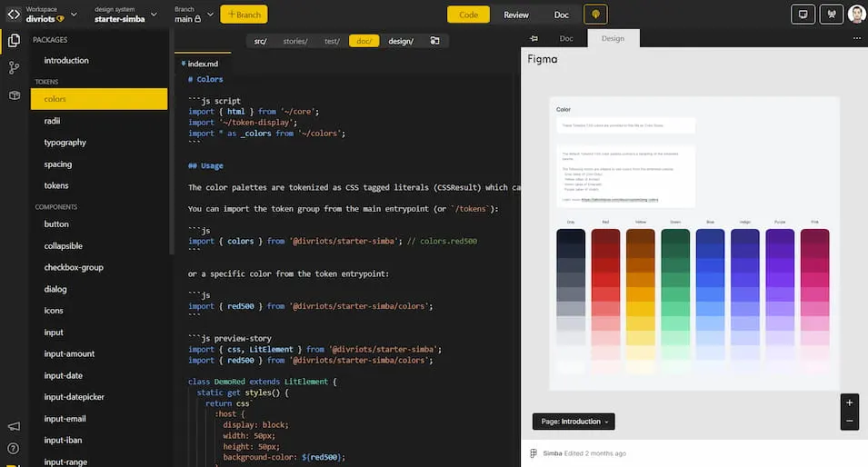Open the help question mark icon
Image resolution: width=868 pixels, height=467 pixels.
tap(14, 448)
